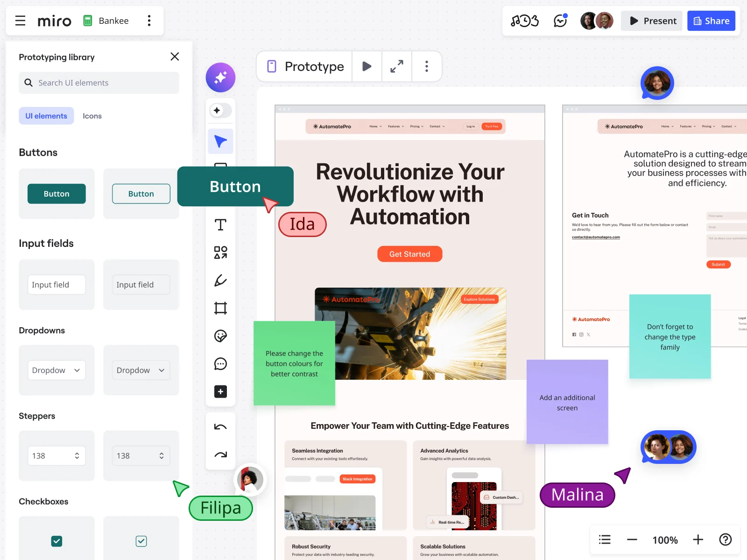Open Features dropdown in the contact page frame

688,126
